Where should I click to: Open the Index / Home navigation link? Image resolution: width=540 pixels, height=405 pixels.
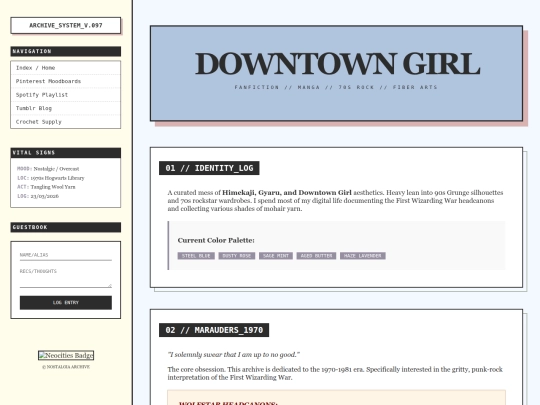[65, 68]
